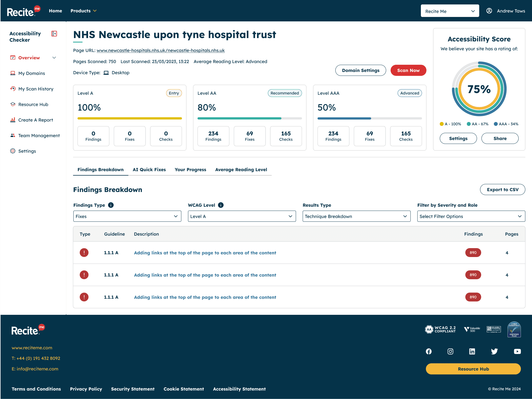Open the Instagram social link
532x399 pixels.
450,351
